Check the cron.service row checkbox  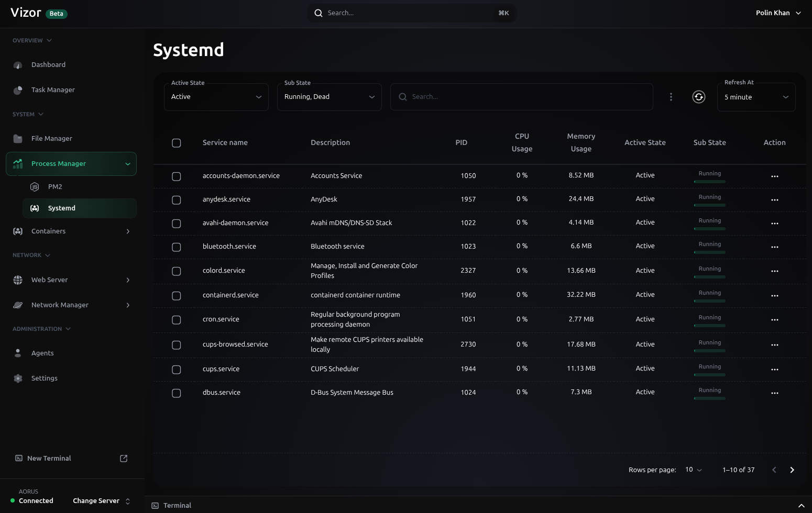pos(177,320)
